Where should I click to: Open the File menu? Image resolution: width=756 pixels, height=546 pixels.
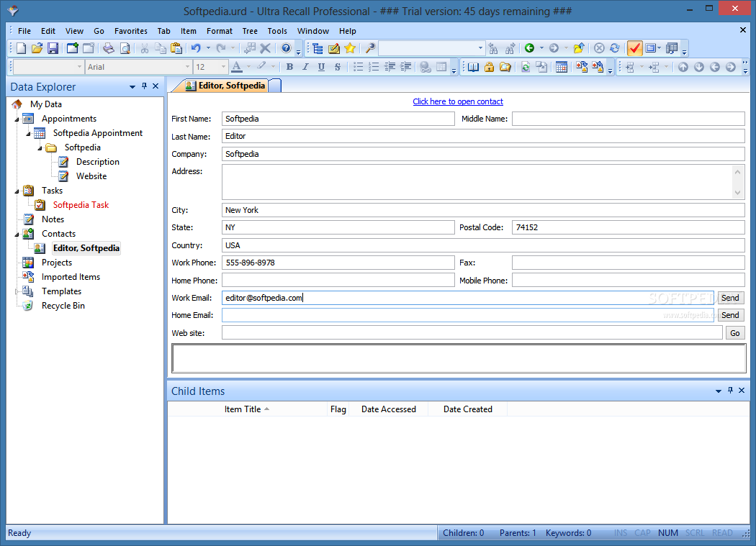click(x=24, y=31)
